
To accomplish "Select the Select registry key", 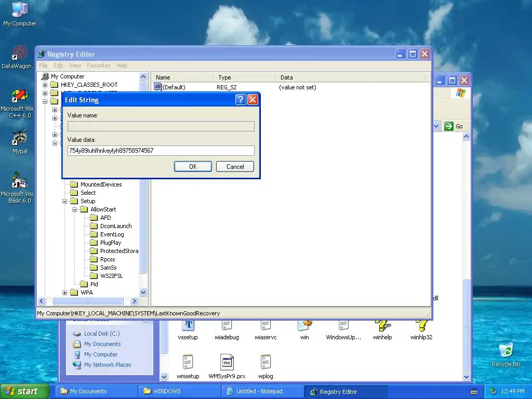I will pyautogui.click(x=88, y=193).
